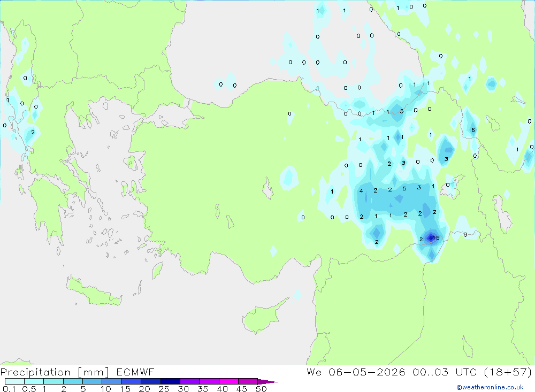The height and width of the screenshot is (392, 535).
Task: Click the 'ECMWF' model label
Action: [x=135, y=372]
